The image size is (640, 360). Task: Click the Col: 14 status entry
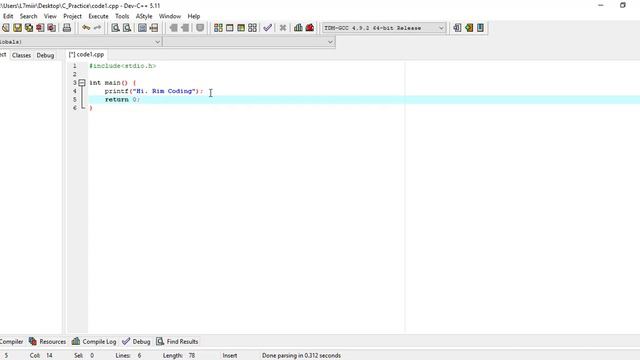[41, 356]
